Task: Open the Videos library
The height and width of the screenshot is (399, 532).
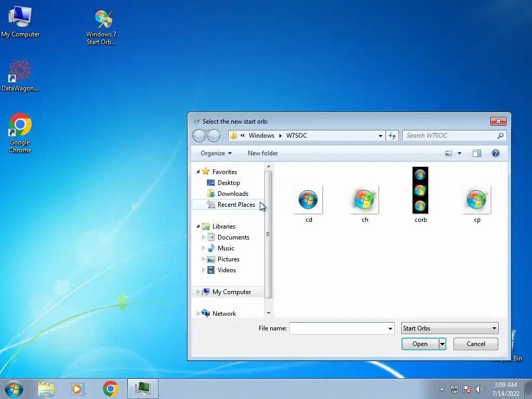Action: click(227, 270)
